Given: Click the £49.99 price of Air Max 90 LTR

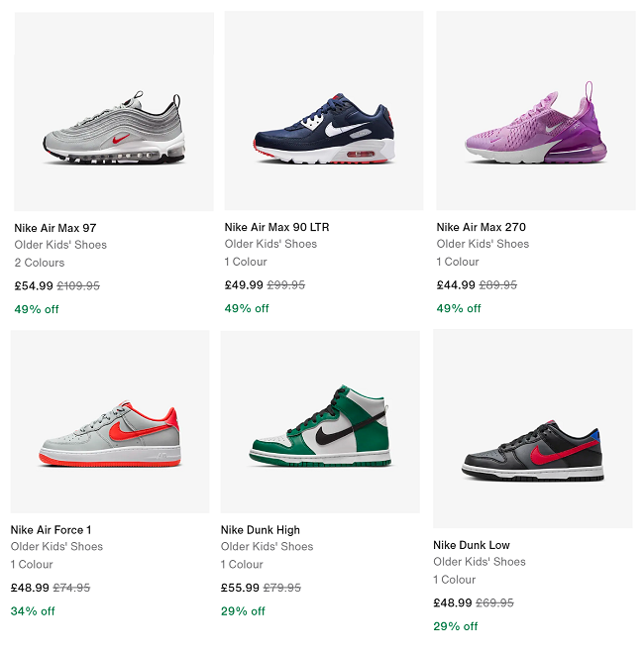Looking at the screenshot, I should [x=244, y=285].
